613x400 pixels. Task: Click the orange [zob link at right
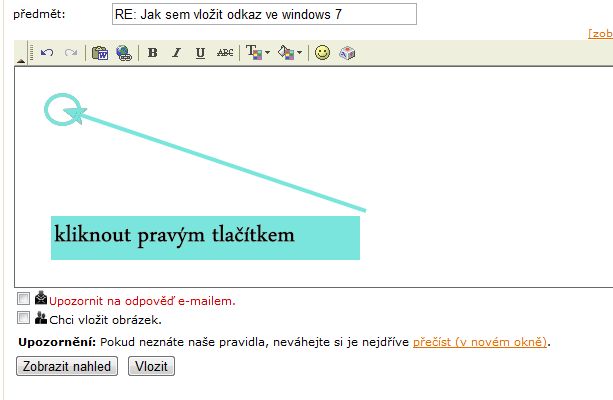pos(600,34)
